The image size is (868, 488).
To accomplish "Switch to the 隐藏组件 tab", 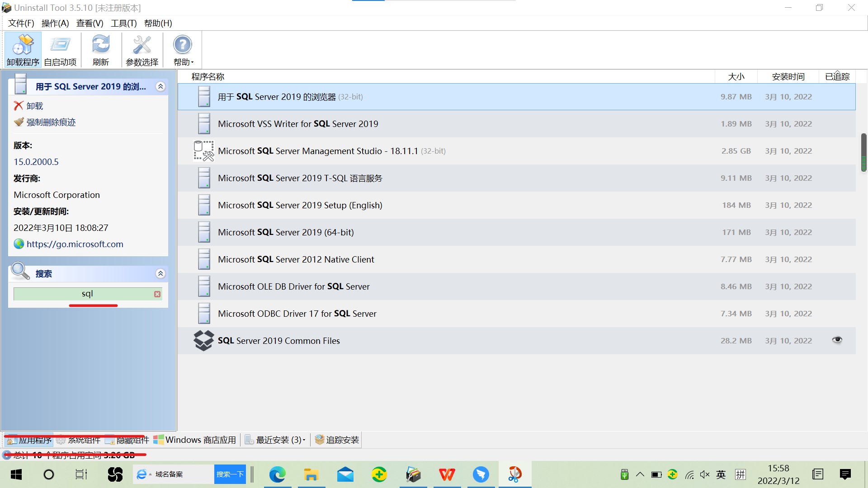I will [x=127, y=440].
